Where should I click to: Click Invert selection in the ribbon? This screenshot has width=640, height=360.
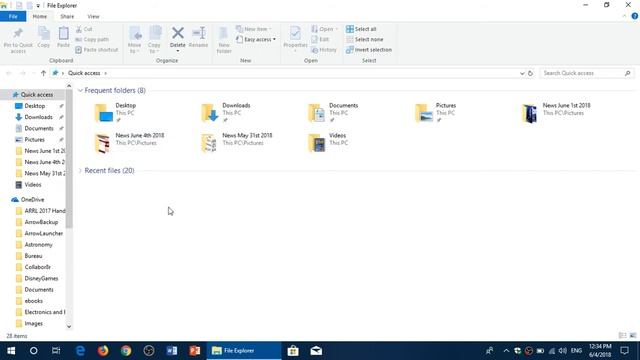369,50
